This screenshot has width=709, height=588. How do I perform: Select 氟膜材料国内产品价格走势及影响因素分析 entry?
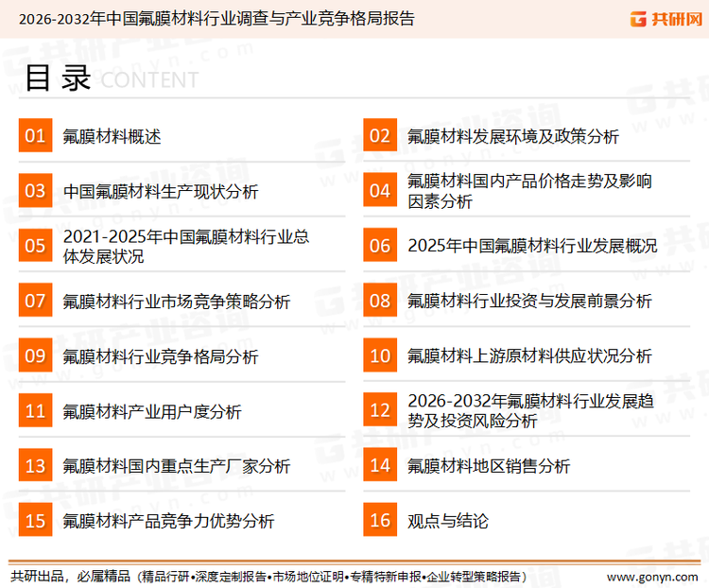(x=529, y=191)
